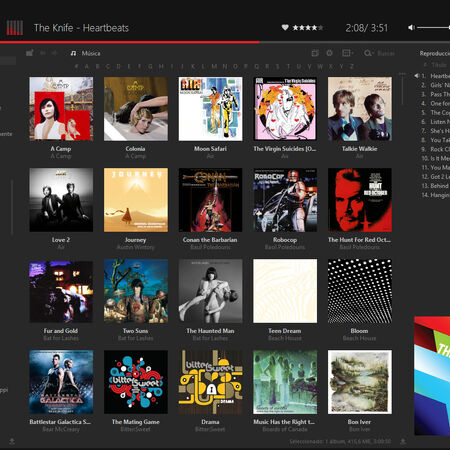Click the navigate back arrow
The image size is (450, 450).
click(43, 53)
